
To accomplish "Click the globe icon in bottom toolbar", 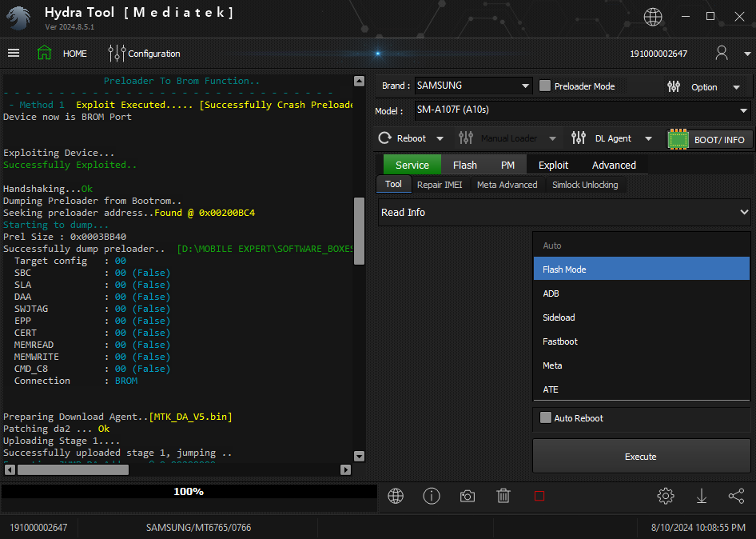I will [396, 496].
